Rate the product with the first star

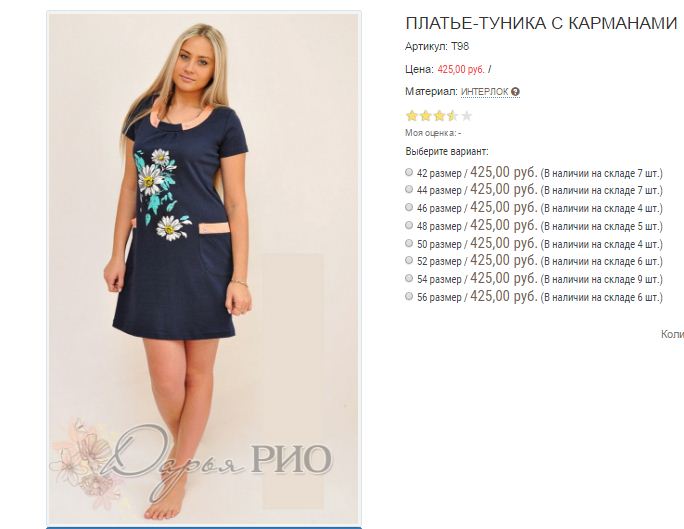point(412,116)
